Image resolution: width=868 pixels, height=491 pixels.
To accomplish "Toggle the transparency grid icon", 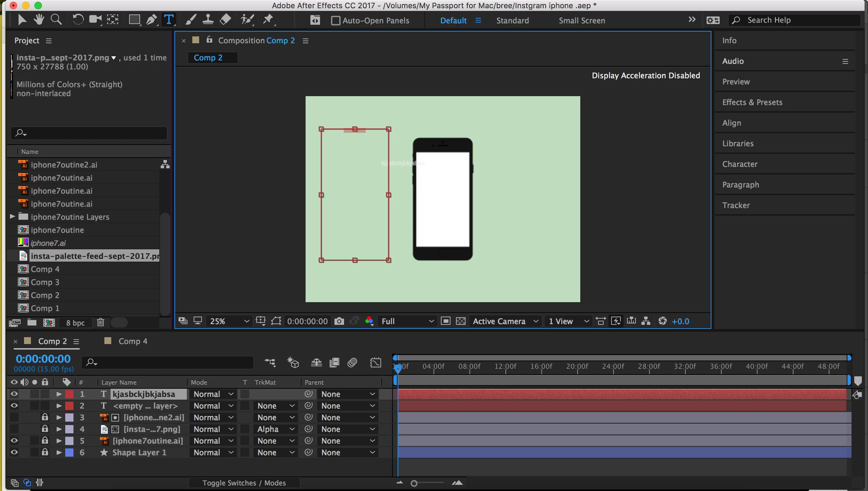I will click(x=460, y=321).
